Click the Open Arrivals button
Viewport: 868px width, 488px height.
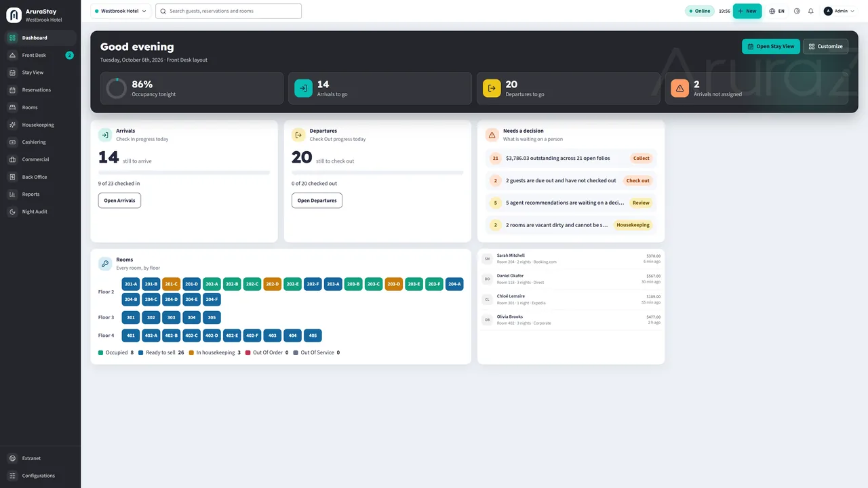(119, 201)
